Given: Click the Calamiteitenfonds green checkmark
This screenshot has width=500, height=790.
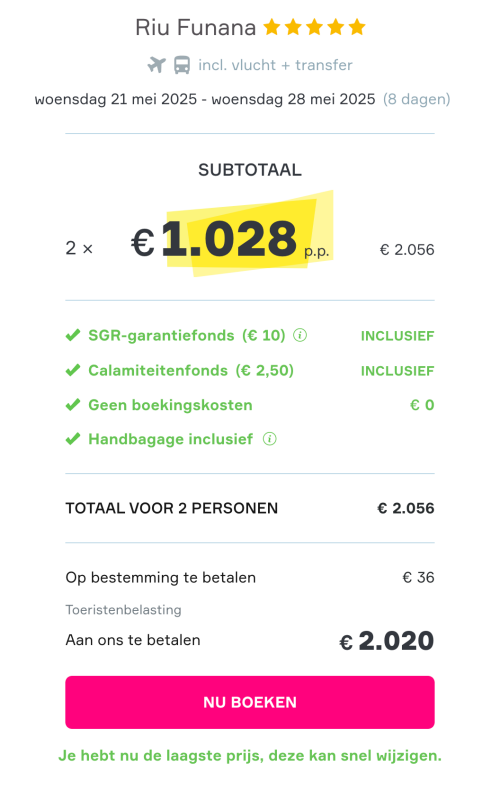Looking at the screenshot, I should [x=73, y=370].
